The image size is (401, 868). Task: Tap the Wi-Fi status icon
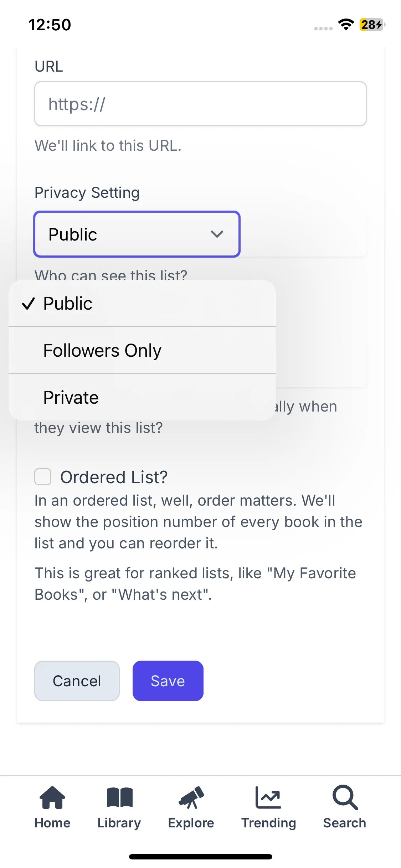click(346, 25)
